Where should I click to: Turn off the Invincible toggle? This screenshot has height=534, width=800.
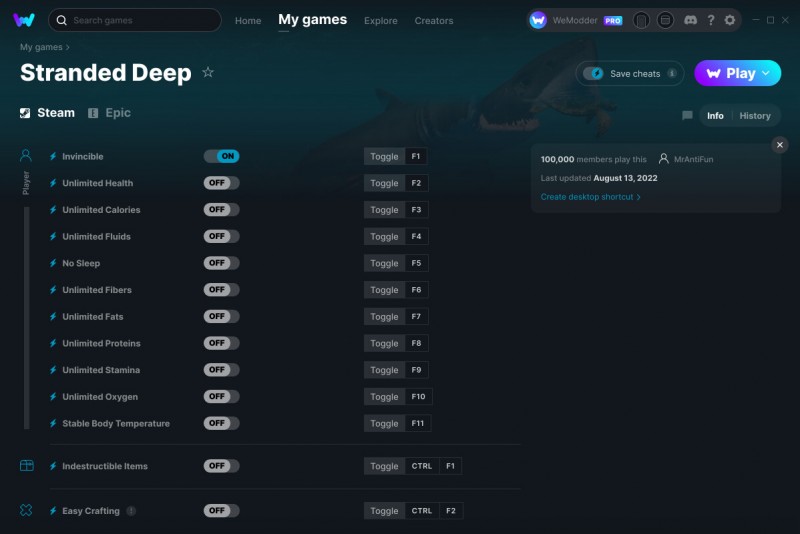[221, 156]
